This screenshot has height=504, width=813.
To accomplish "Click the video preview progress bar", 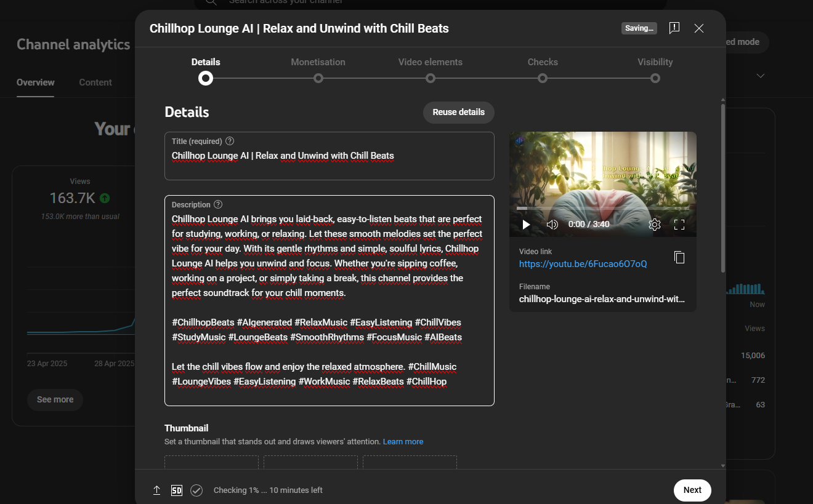I will click(x=603, y=209).
